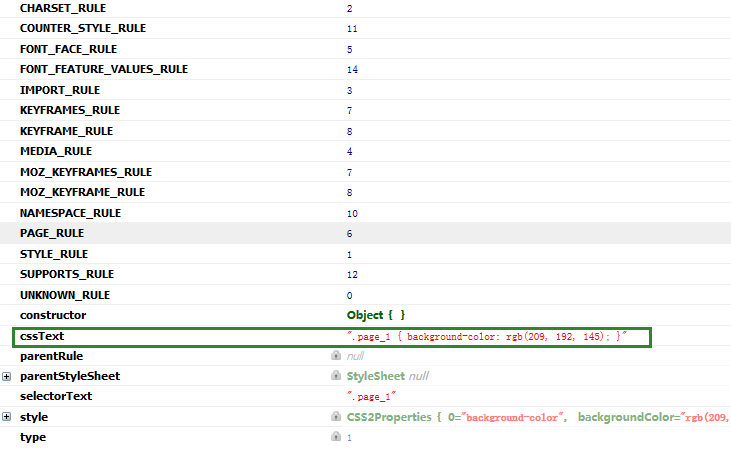731x454 pixels.
Task: Click the lock icon next to type
Action: [x=336, y=437]
